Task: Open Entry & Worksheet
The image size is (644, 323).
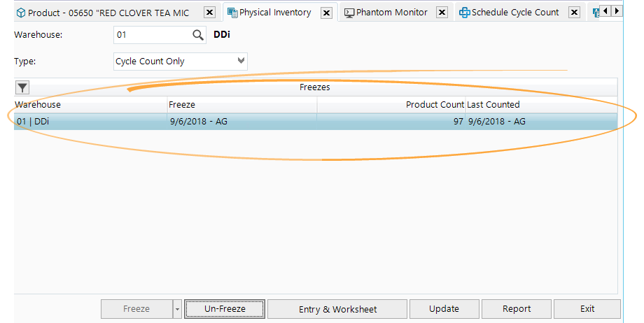Action: (337, 309)
